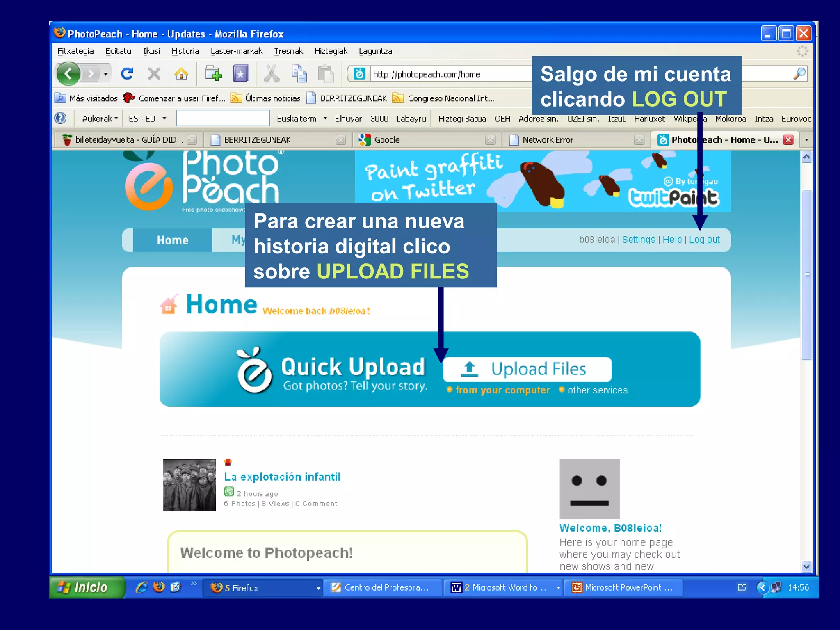Viewport: 840px width, 630px height.
Task: Click La explotación infantil title link
Action: (x=282, y=477)
